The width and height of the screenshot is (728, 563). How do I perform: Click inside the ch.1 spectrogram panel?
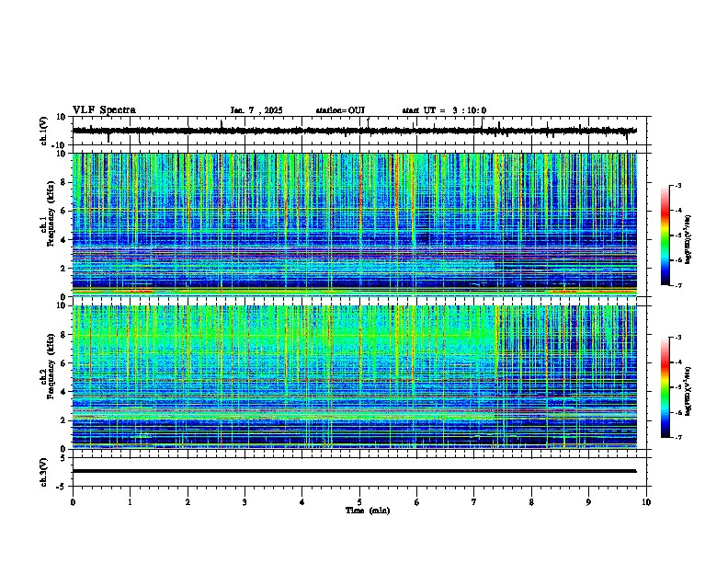pos(354,224)
